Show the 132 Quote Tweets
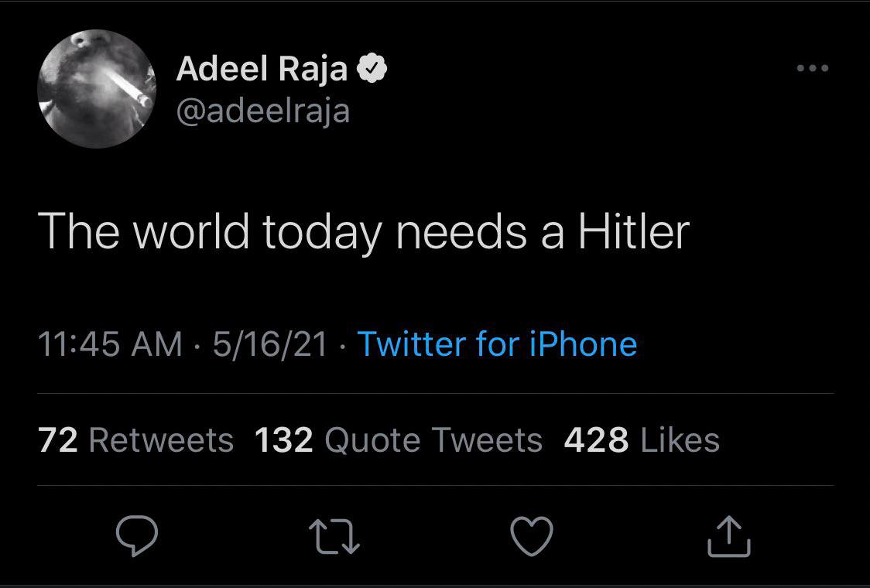 [x=399, y=440]
